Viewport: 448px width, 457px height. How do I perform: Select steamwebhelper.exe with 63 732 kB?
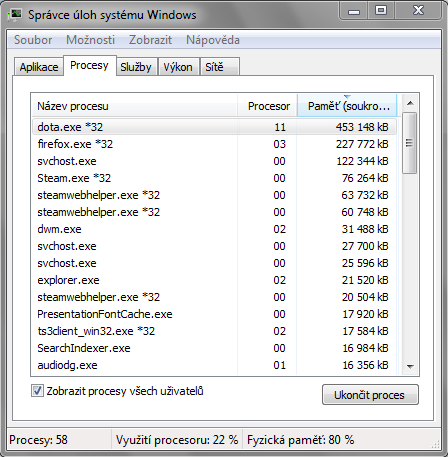tap(215, 195)
